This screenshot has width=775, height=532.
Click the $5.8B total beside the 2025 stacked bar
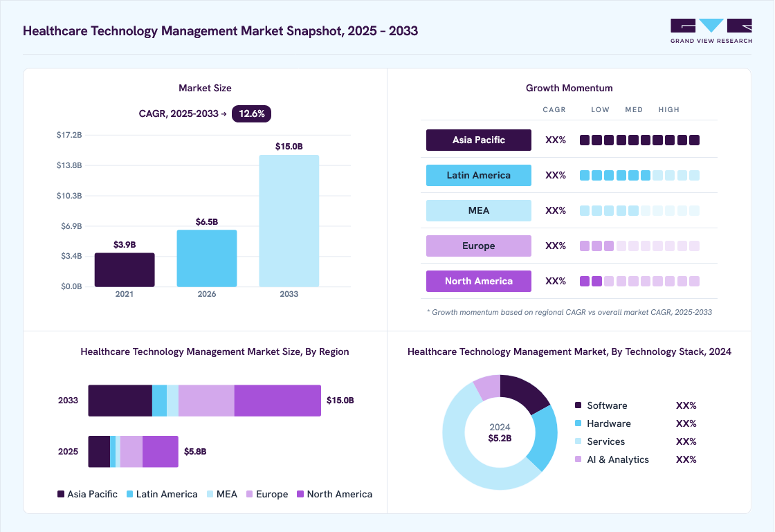195,452
